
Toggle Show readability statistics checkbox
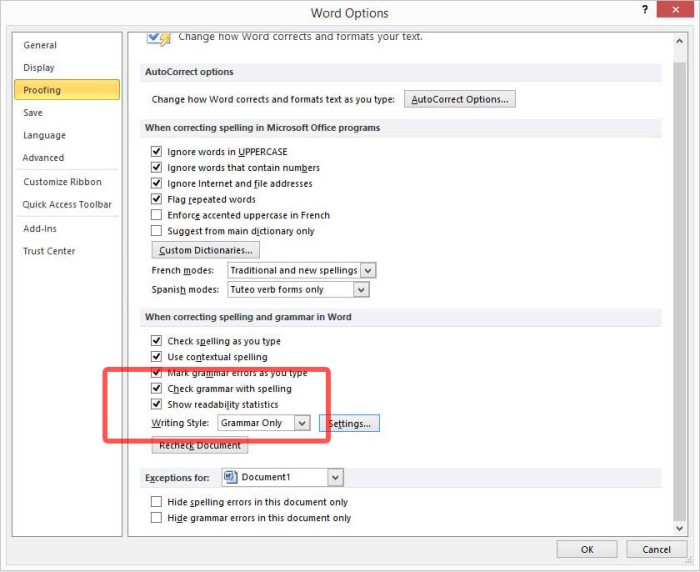tap(156, 405)
